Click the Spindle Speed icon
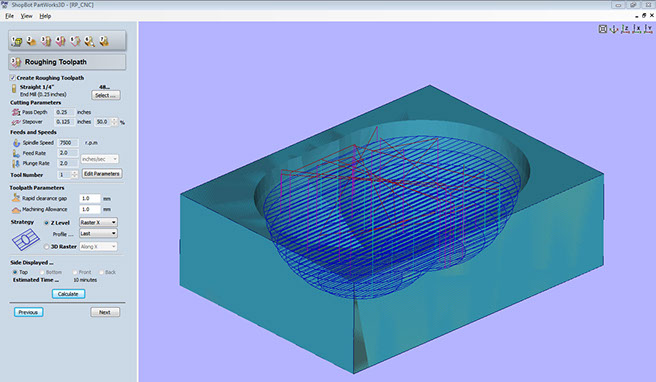The height and width of the screenshot is (382, 656). [16, 143]
